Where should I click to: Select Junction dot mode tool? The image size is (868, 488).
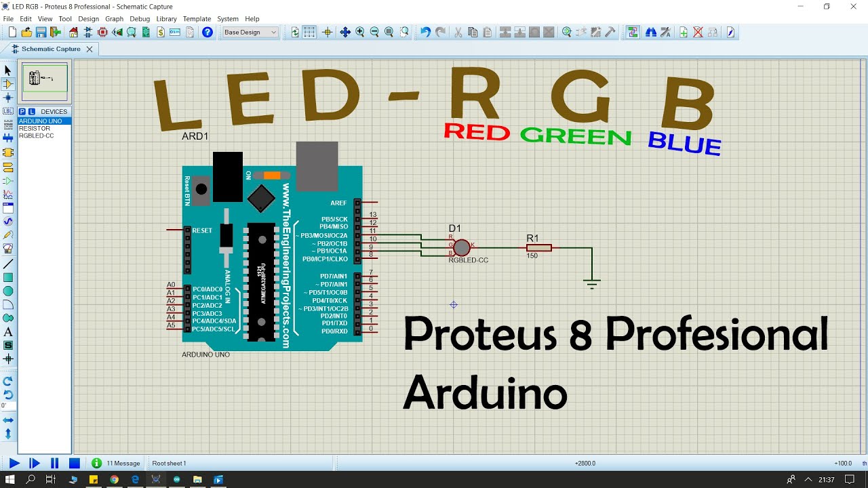(x=8, y=98)
